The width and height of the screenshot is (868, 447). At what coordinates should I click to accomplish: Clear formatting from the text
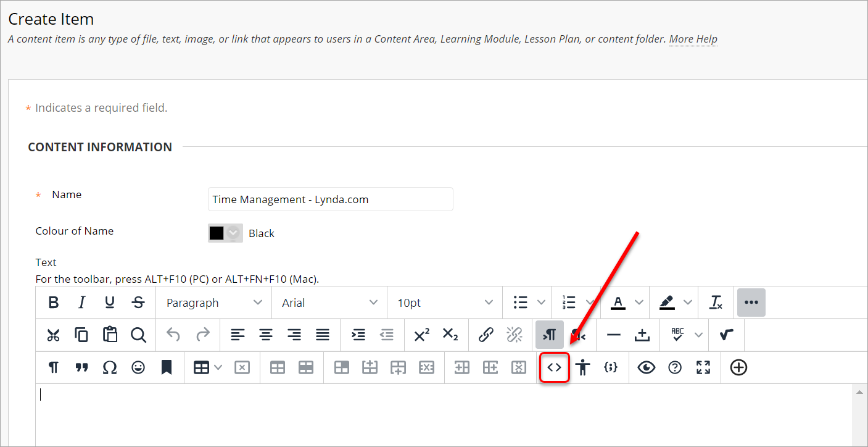(716, 303)
